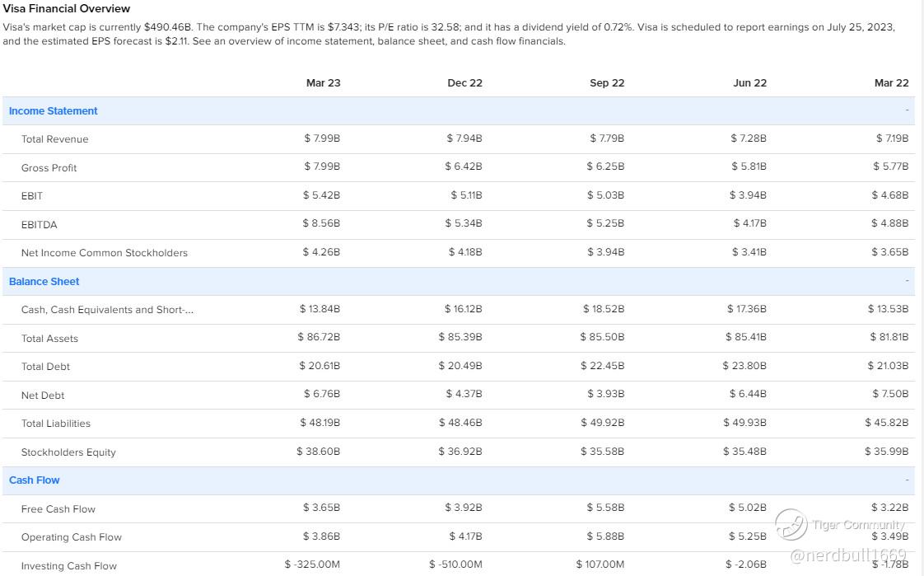The height and width of the screenshot is (576, 924).
Task: Select Jun 22 EBIT value $ 3.94B
Action: pyautogui.click(x=748, y=195)
